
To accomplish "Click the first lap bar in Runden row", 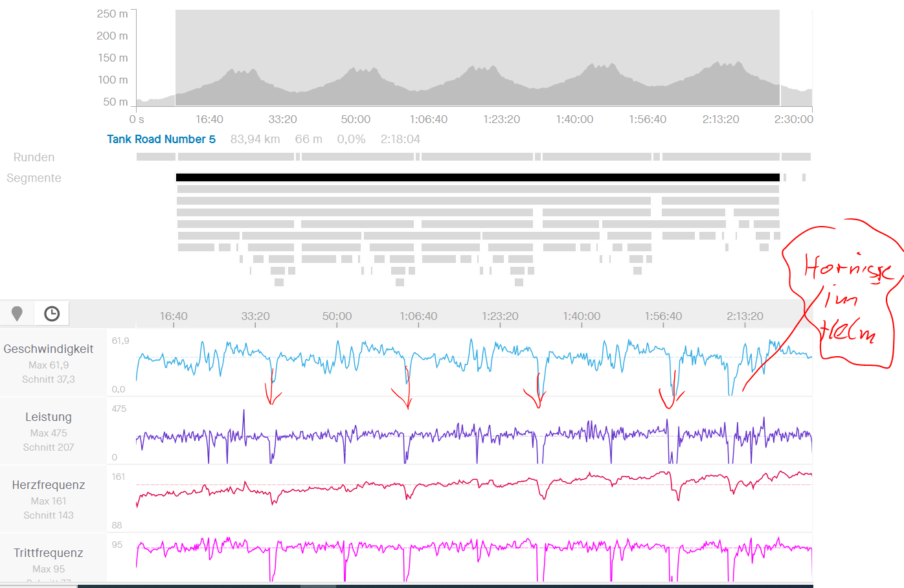I will pos(155,157).
